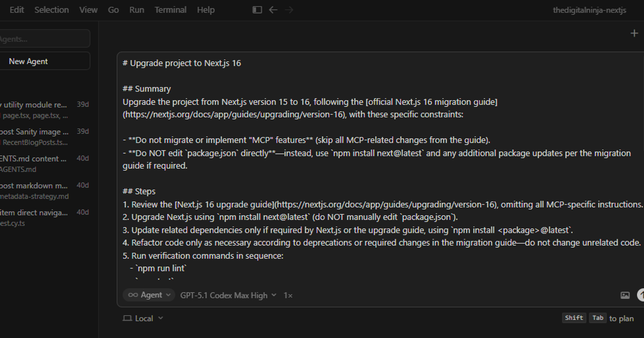The width and height of the screenshot is (644, 338).
Task: Click 'Shift Tab to plan' hint
Action: tap(598, 318)
